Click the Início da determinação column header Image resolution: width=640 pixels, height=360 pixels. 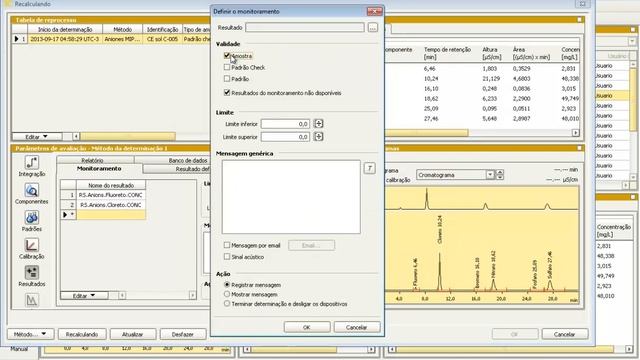click(65, 29)
